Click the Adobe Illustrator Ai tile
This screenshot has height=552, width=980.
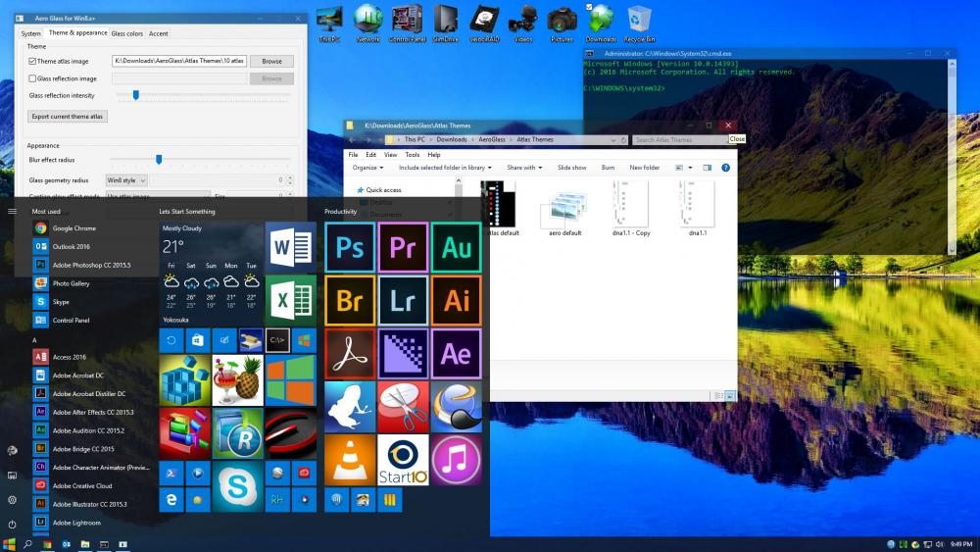tap(457, 300)
